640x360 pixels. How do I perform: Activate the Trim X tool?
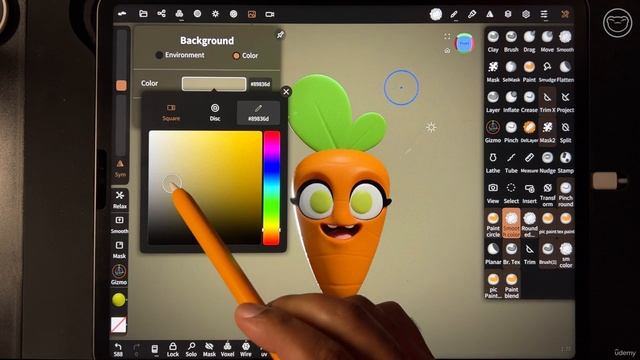click(x=547, y=102)
